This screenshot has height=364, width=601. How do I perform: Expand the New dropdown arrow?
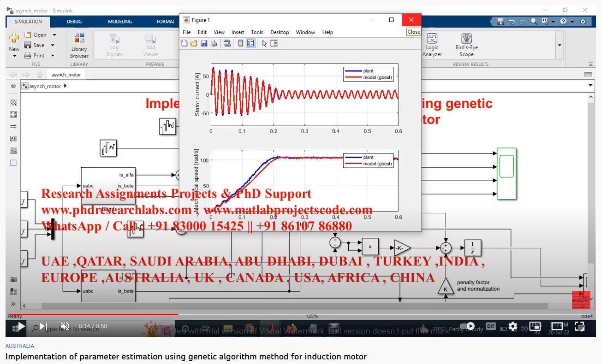[x=14, y=56]
